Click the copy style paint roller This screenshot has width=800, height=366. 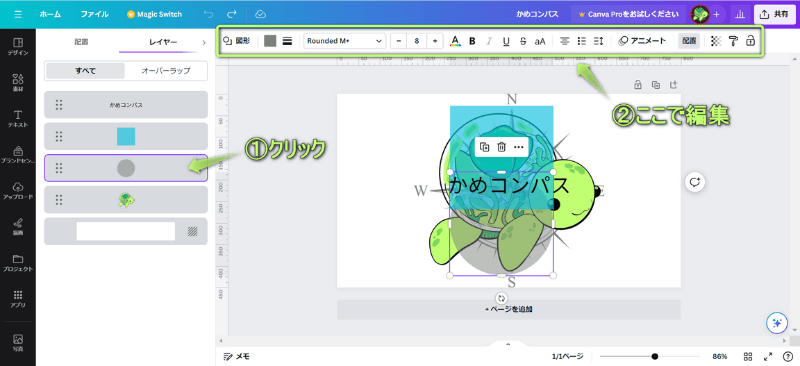click(733, 41)
